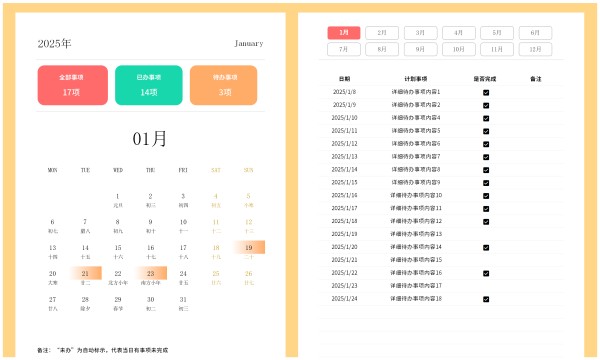The width and height of the screenshot is (600, 360).
Task: Select highlighted date 19 in the calendar
Action: (249, 248)
